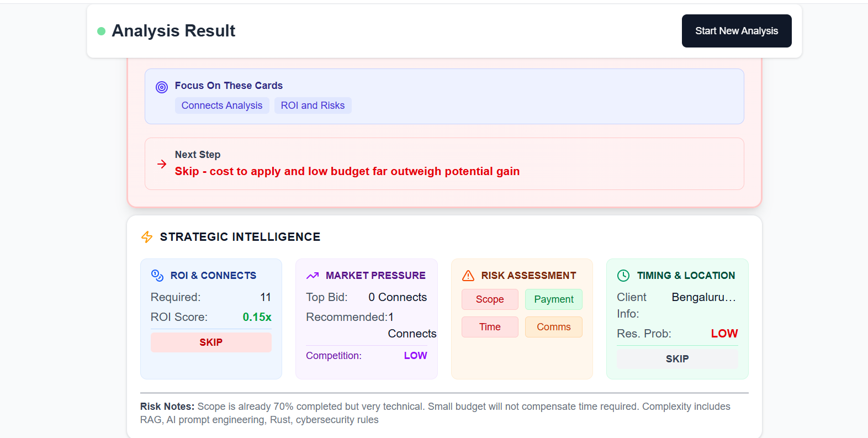Click the target icon beside Focus On These Cards
This screenshot has width=868, height=438.
tap(162, 87)
